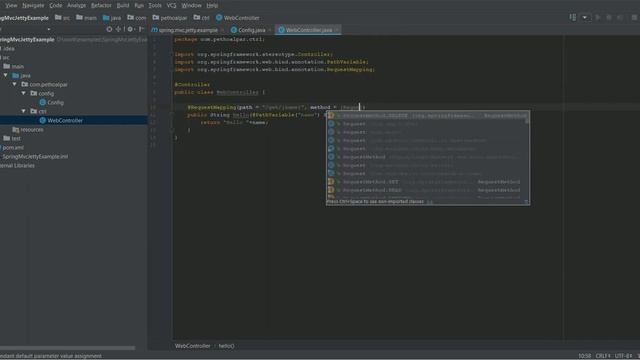Select the config package folder
640x360 pixels.
42,93
